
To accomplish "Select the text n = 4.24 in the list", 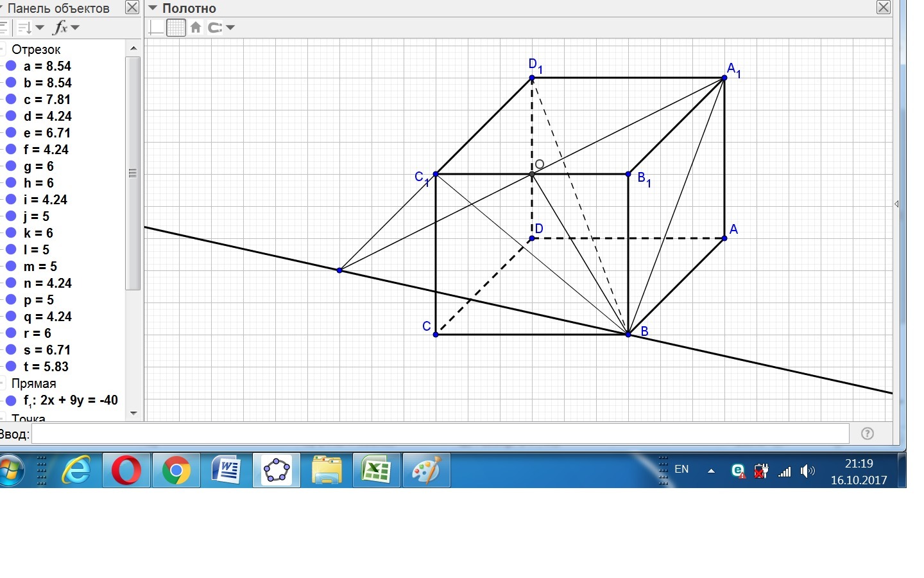I will [x=47, y=283].
